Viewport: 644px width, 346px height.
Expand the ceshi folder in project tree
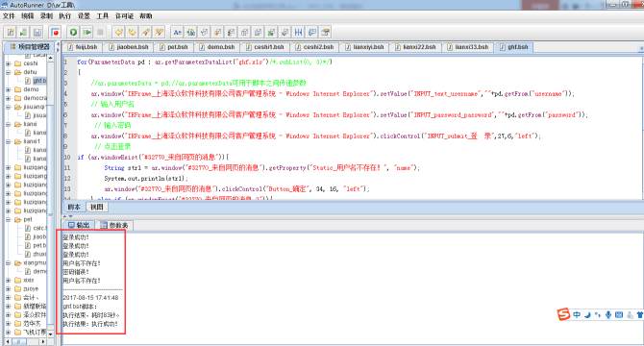point(9,63)
